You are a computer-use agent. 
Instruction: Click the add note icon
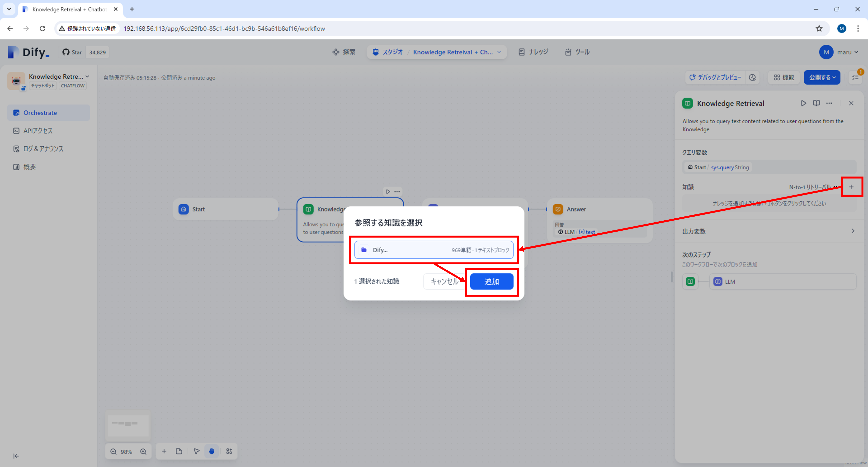[x=179, y=451]
